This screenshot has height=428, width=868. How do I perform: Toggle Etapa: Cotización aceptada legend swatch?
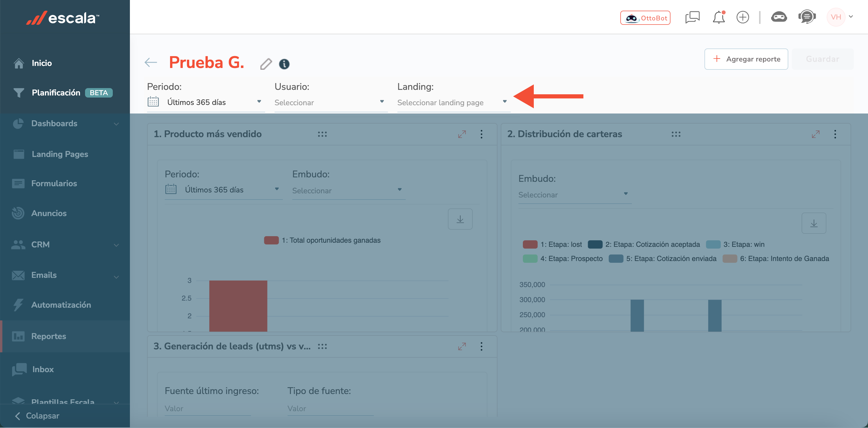click(x=595, y=244)
